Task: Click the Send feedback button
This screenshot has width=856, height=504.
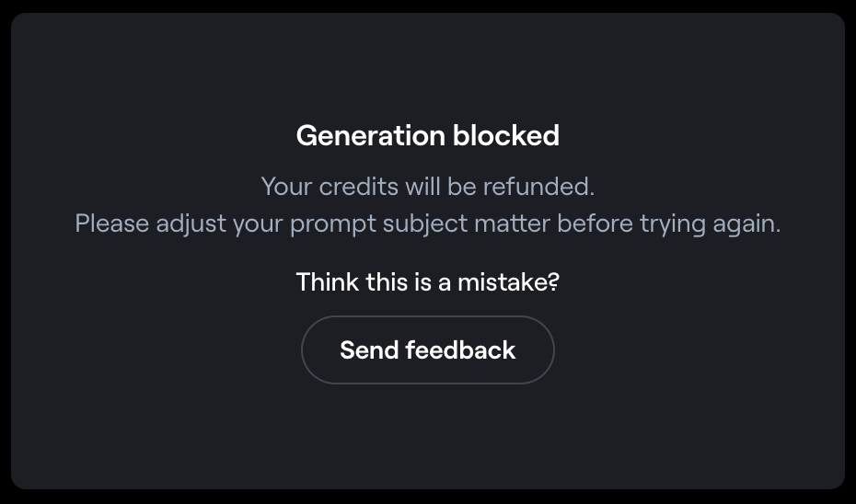Action: pos(427,349)
